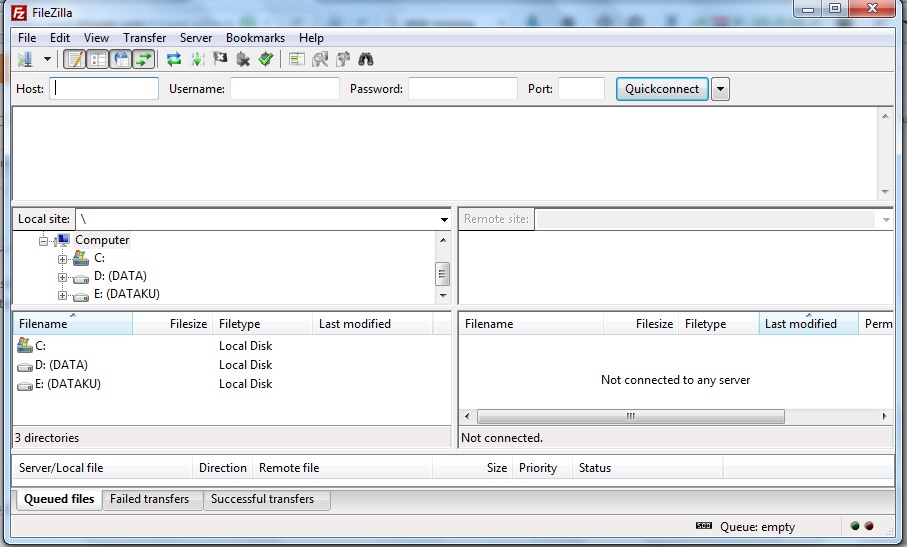This screenshot has height=547, width=907.
Task: Expand the E: (DATAKU) tree node
Action: tap(62, 295)
